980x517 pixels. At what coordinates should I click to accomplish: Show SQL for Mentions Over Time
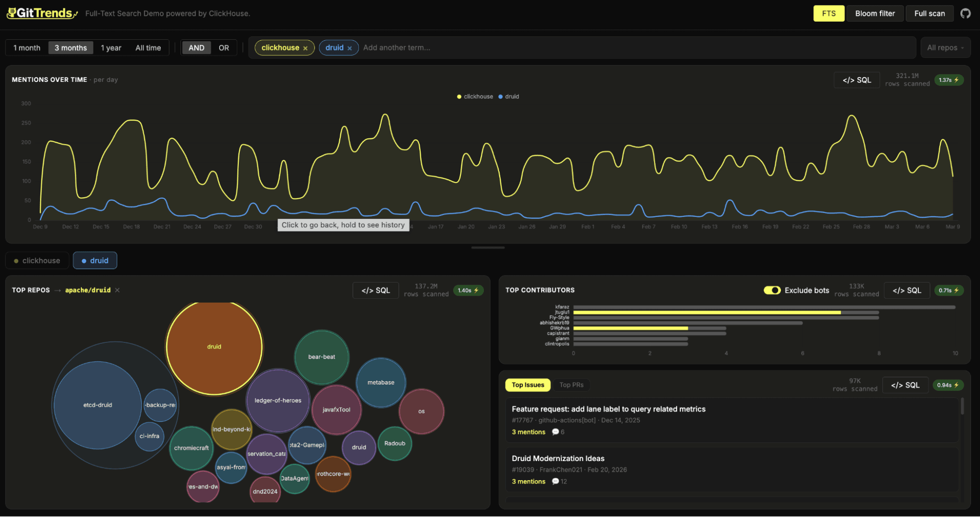[x=856, y=80]
